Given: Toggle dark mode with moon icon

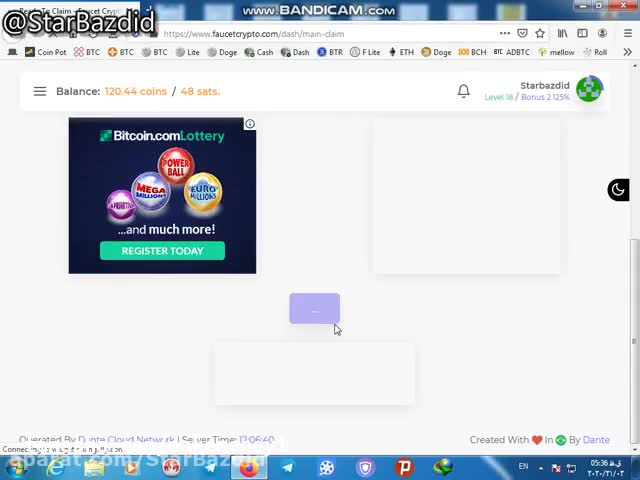Looking at the screenshot, I should coord(618,190).
